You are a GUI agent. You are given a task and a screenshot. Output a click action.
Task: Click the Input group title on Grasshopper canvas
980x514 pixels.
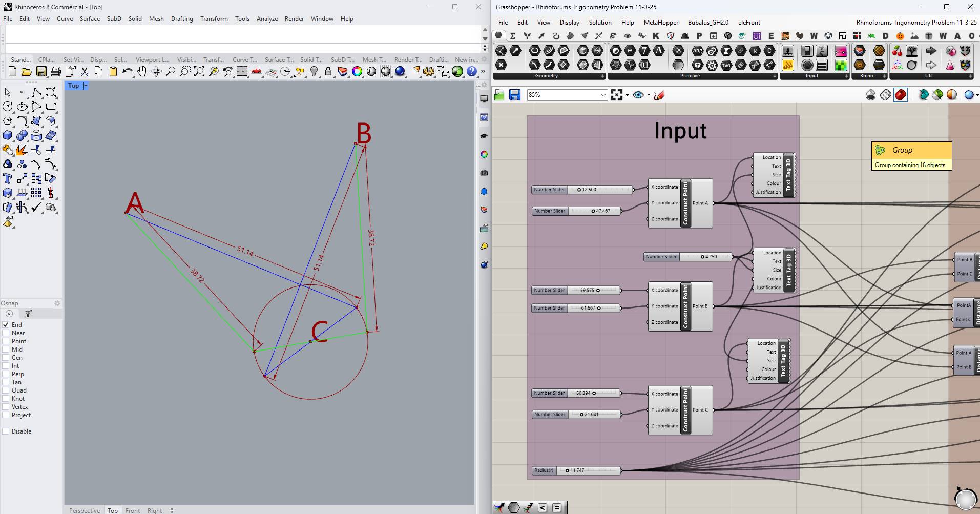680,131
